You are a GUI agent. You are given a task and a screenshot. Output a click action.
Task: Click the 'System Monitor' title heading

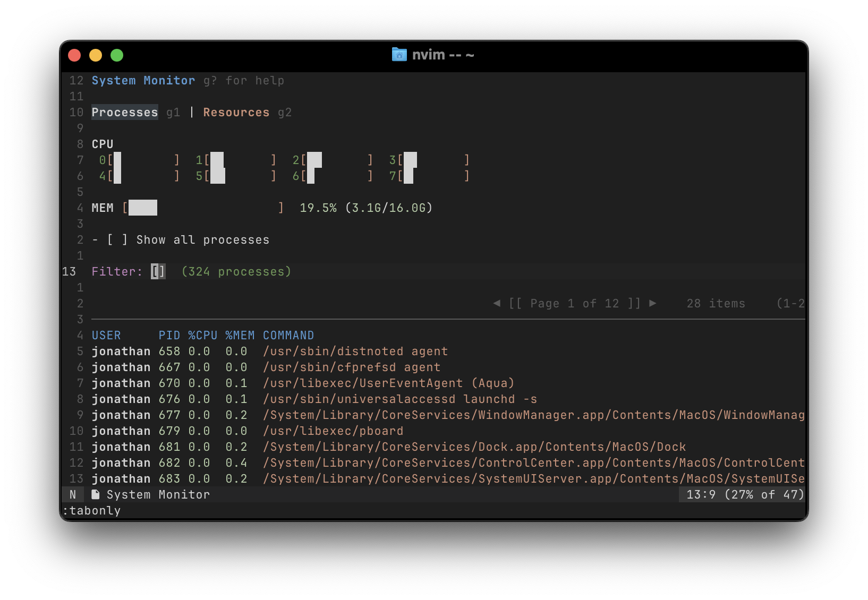[x=143, y=80]
